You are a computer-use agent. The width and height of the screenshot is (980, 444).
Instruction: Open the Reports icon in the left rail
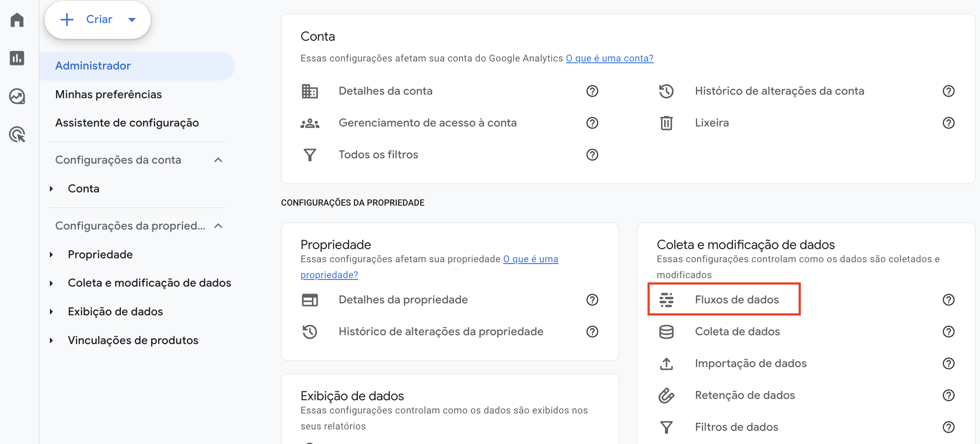[17, 58]
